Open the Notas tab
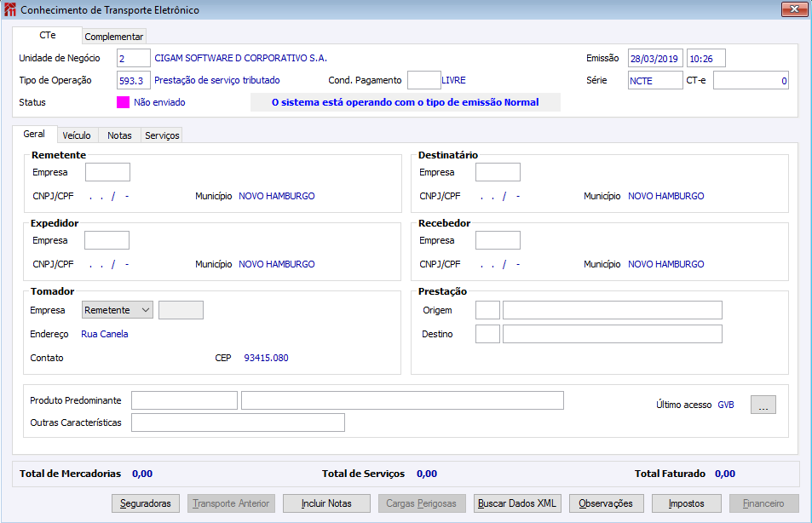The height and width of the screenshot is (523, 812). [x=119, y=135]
